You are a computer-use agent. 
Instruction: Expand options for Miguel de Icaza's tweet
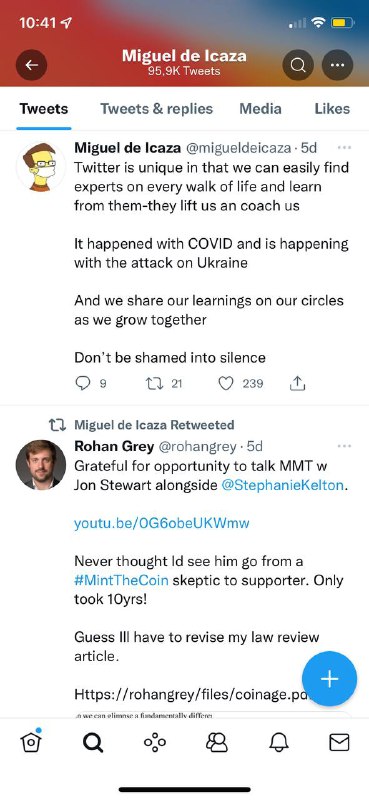pos(345,147)
